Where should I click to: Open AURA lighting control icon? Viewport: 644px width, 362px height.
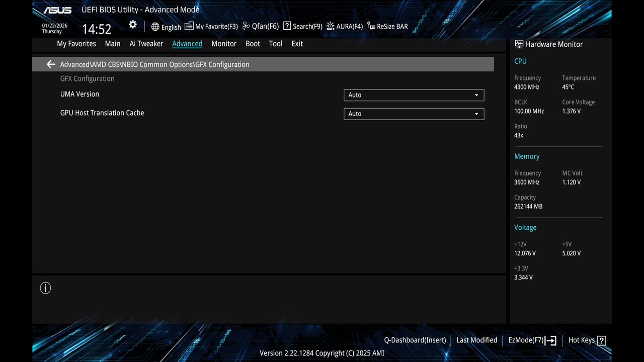tap(330, 26)
